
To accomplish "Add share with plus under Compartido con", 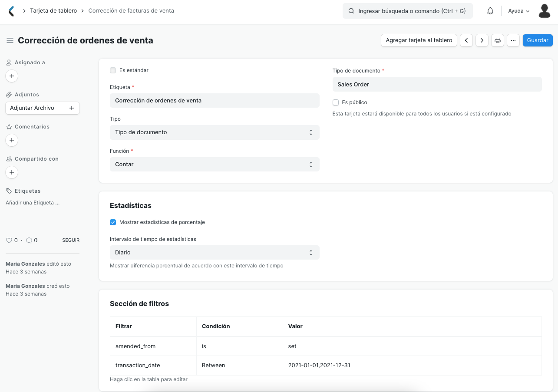I will pos(12,172).
